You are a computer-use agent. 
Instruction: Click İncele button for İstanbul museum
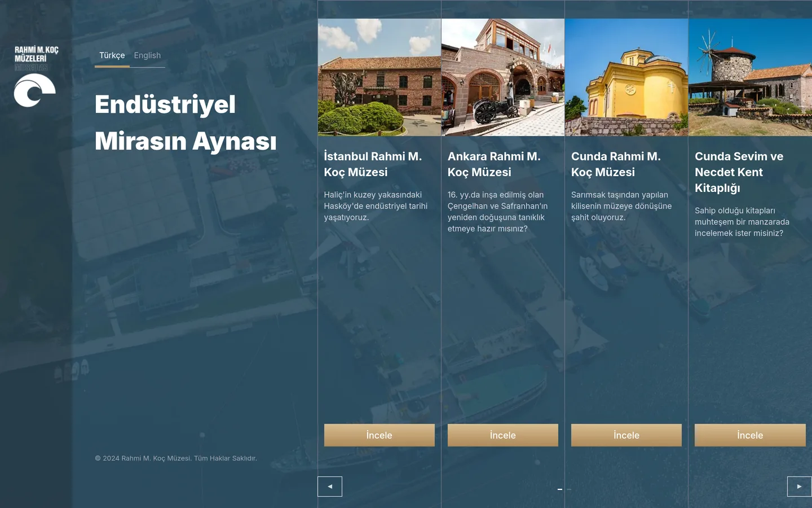click(379, 435)
